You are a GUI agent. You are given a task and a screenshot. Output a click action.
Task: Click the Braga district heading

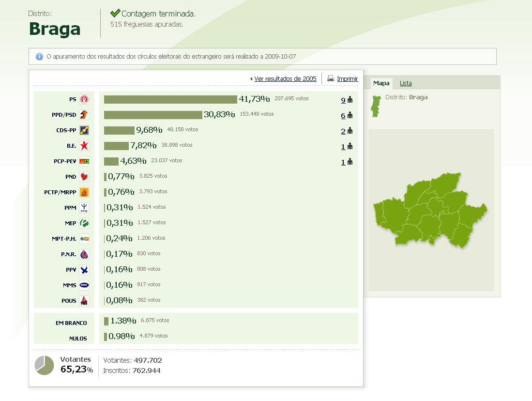(x=55, y=29)
